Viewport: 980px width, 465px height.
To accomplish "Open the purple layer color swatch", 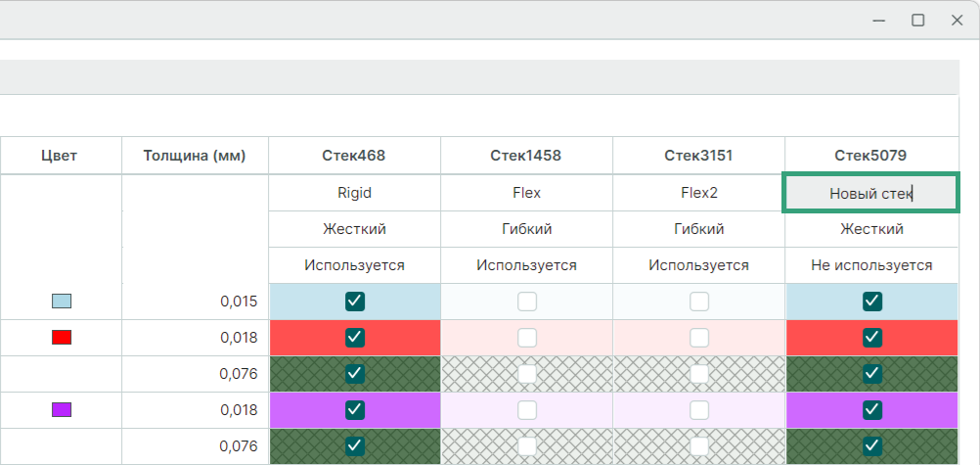I will click(x=61, y=410).
